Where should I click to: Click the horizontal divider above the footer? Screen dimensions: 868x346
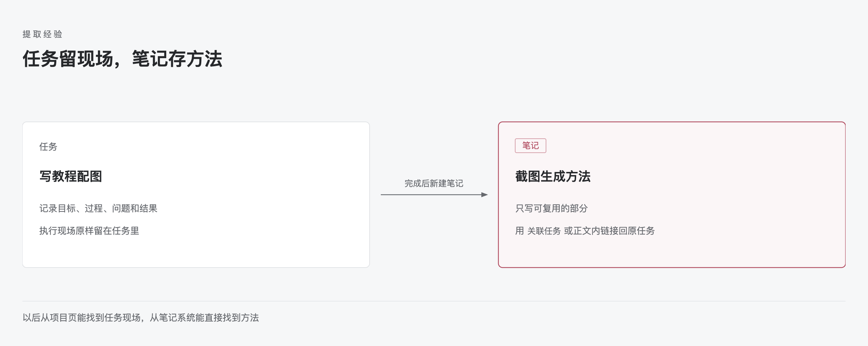click(434, 301)
